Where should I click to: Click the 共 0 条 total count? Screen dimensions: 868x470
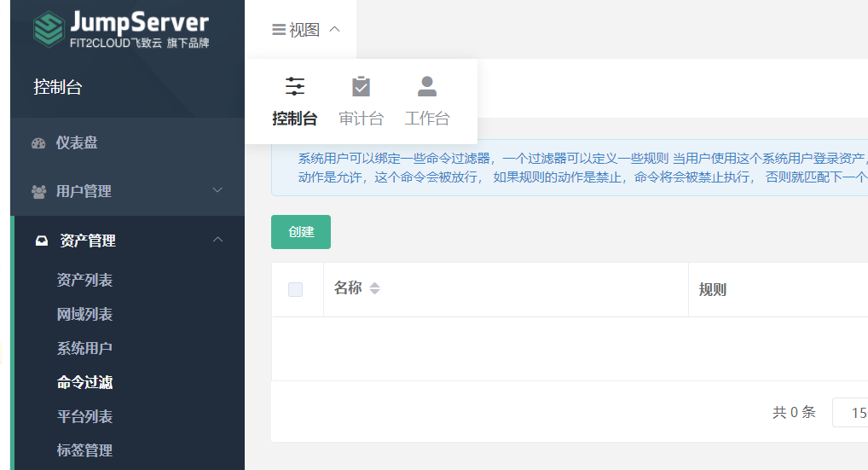pyautogui.click(x=794, y=413)
